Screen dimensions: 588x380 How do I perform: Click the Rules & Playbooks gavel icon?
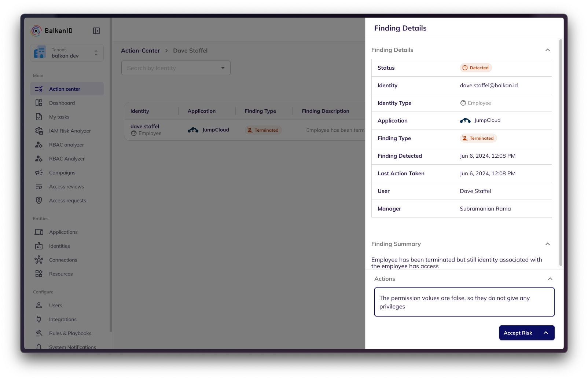click(39, 333)
